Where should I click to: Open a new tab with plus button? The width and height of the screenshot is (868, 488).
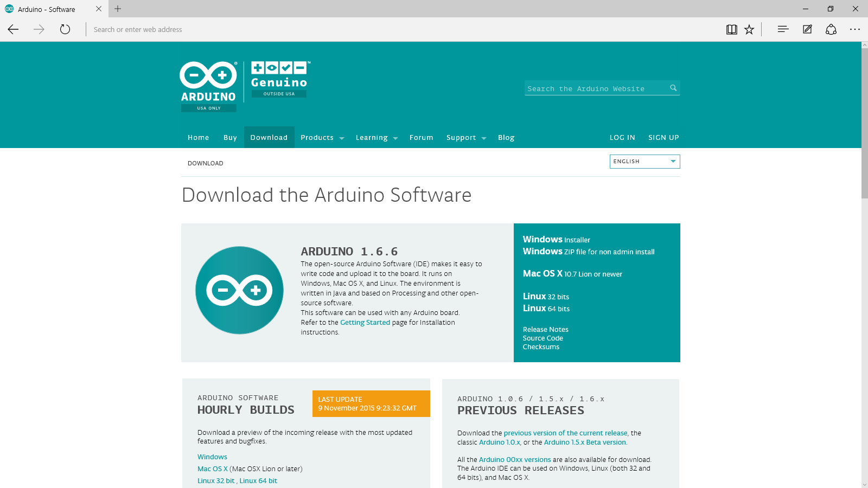click(x=118, y=9)
